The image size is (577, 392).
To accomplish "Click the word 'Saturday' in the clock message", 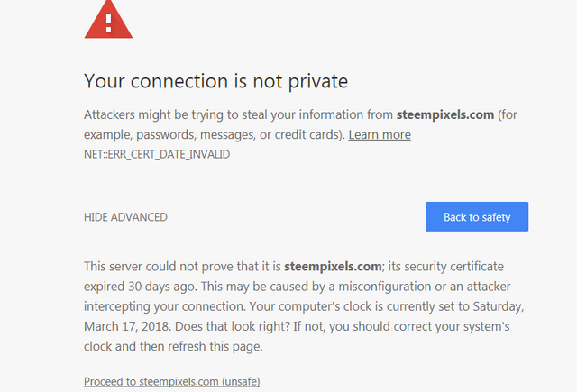I will coord(499,306).
